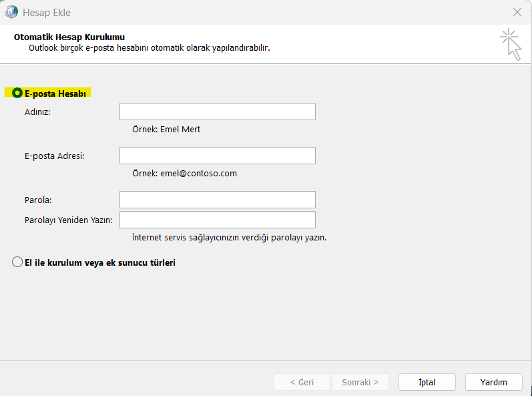Open help via the Yardım button

pyautogui.click(x=494, y=382)
